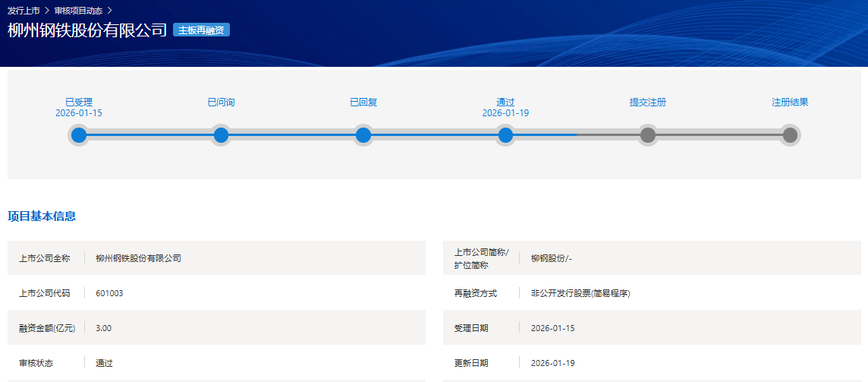Viewport: 868px width, 382px height.
Task: Select the 上市公司全称 company name value
Action: coord(139,258)
